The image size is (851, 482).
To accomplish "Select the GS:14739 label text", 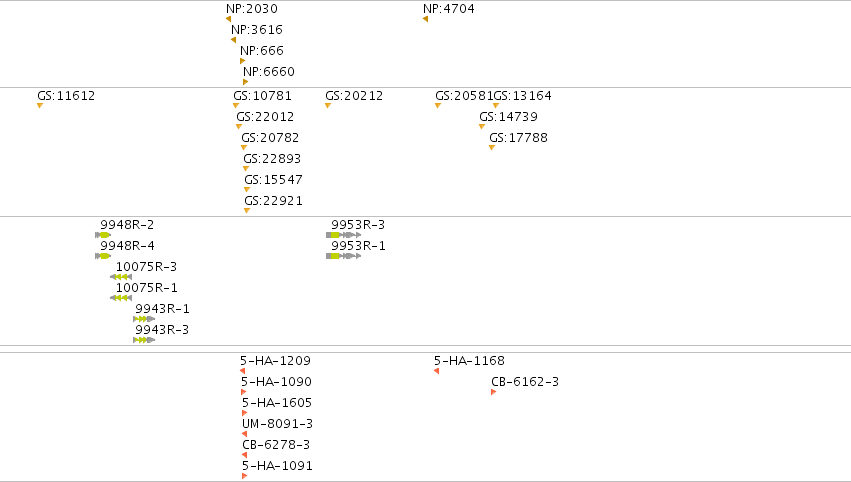I will click(x=509, y=117).
